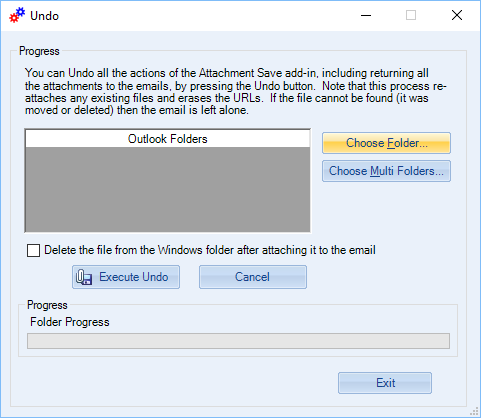Cancel the undo operation
This screenshot has height=418, width=481.
253,277
